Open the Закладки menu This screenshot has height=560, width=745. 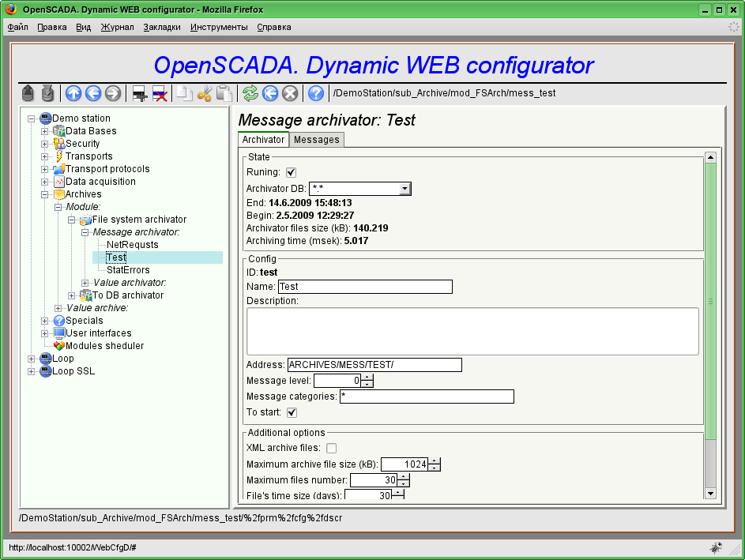(x=162, y=27)
